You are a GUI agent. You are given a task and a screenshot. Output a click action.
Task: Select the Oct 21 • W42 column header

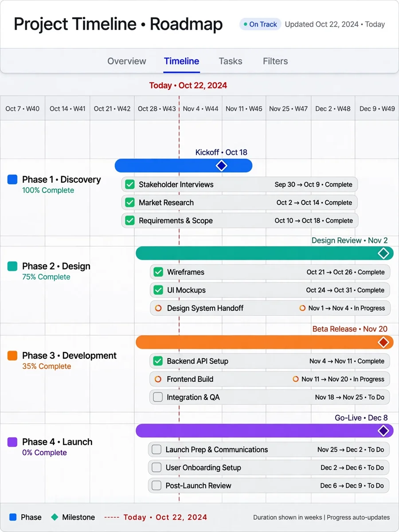point(112,109)
